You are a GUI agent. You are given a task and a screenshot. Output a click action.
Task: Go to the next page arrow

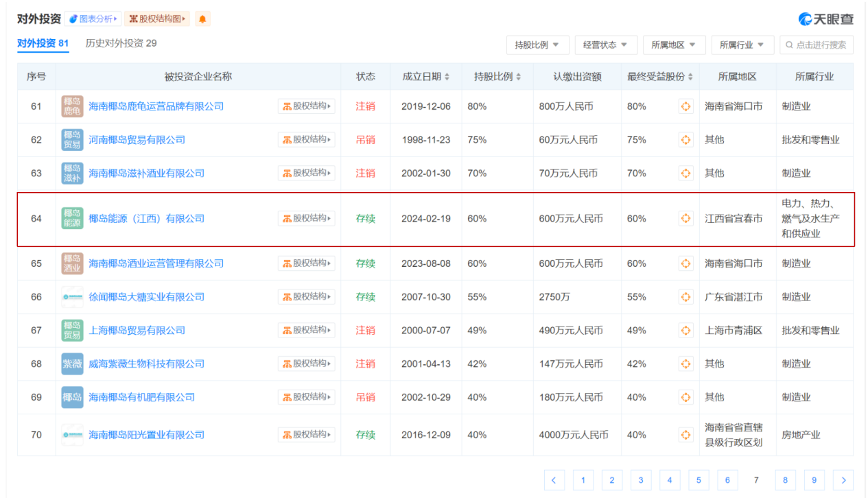point(843,480)
